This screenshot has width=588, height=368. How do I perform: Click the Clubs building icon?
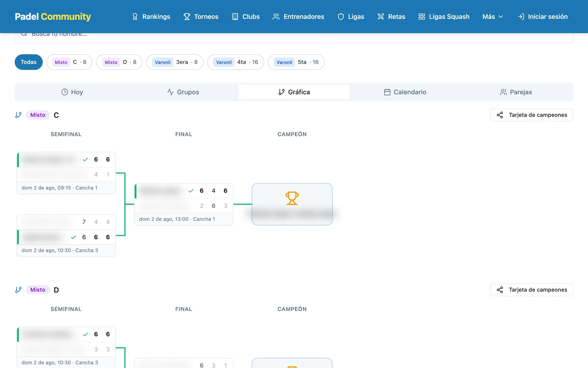[235, 17]
